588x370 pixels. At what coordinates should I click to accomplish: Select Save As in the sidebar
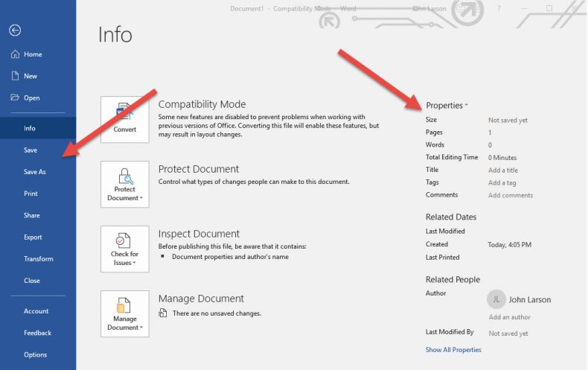click(35, 172)
